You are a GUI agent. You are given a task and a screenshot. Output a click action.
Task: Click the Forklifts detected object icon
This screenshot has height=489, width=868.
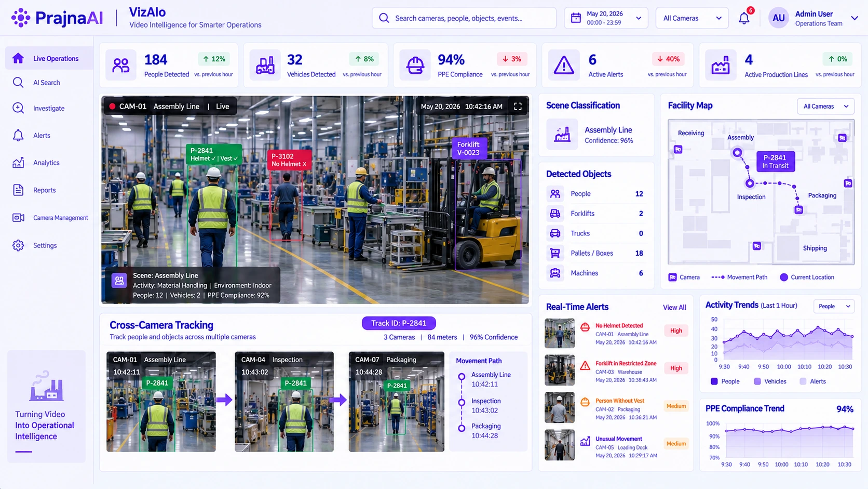555,214
